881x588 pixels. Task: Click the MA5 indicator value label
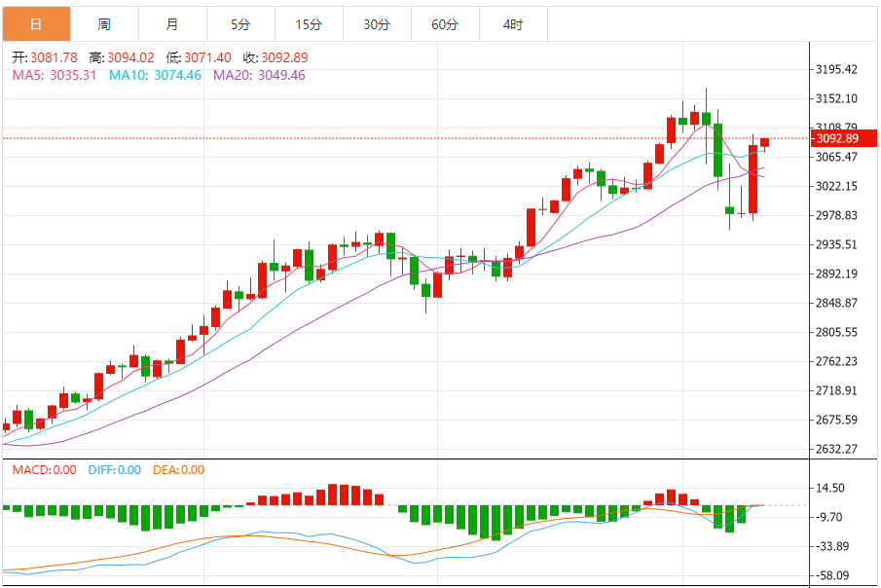(x=55, y=75)
